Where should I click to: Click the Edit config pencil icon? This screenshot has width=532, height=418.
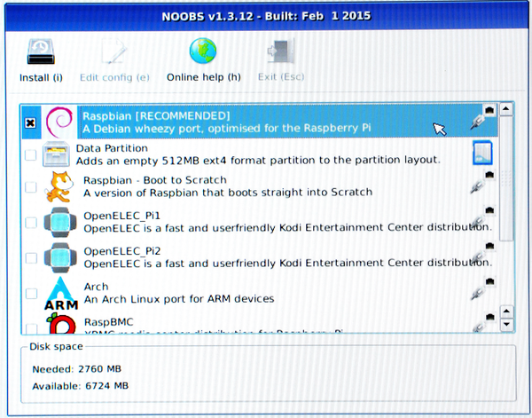pyautogui.click(x=114, y=51)
